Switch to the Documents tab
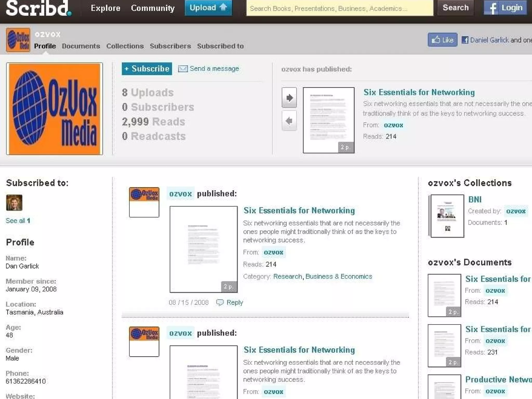Image resolution: width=532 pixels, height=399 pixels. pos(81,46)
